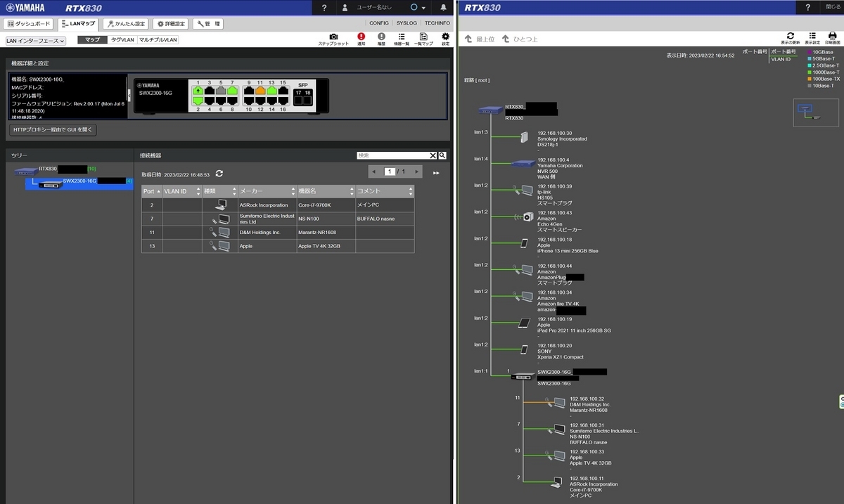
Task: Click HTTPプロキシー経由で GUI を開く button
Action: click(53, 130)
